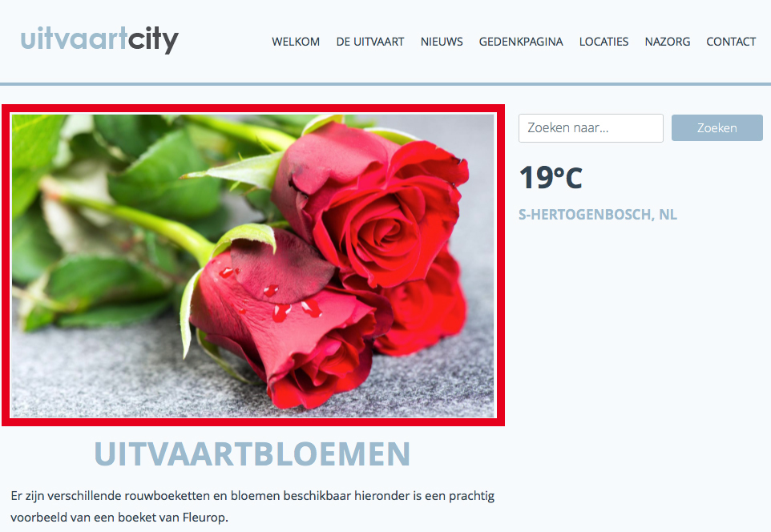The height and width of the screenshot is (532, 771).
Task: Click the UITVAARTBLOEMEN heading
Action: [252, 453]
